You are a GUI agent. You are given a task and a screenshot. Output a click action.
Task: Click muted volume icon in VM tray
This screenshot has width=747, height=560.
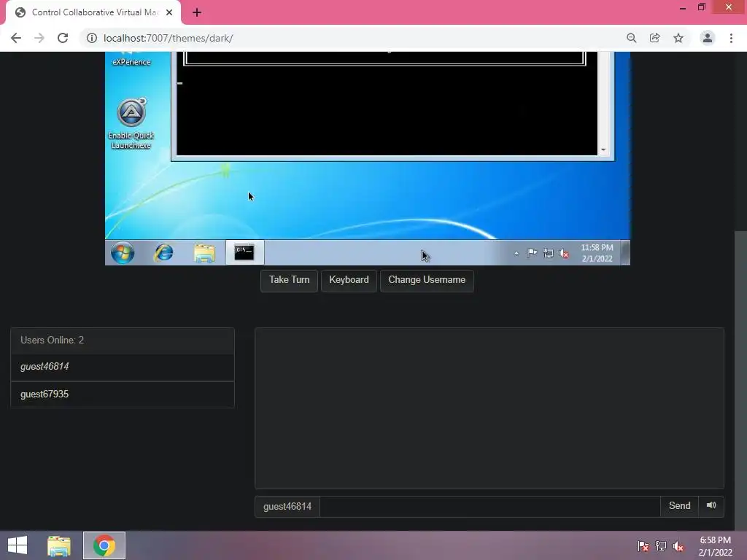564,253
